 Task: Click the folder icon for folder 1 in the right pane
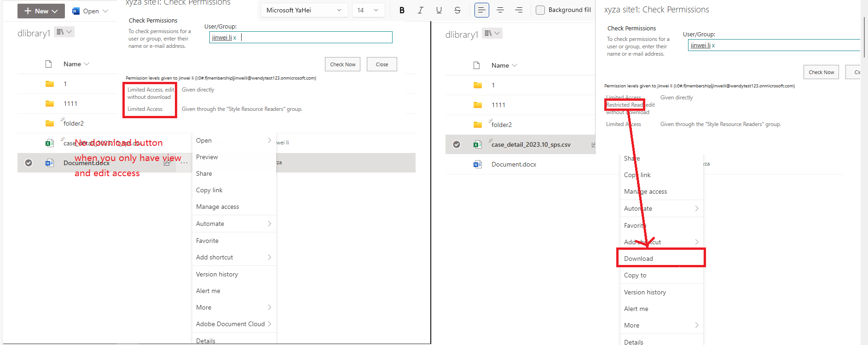(x=478, y=85)
